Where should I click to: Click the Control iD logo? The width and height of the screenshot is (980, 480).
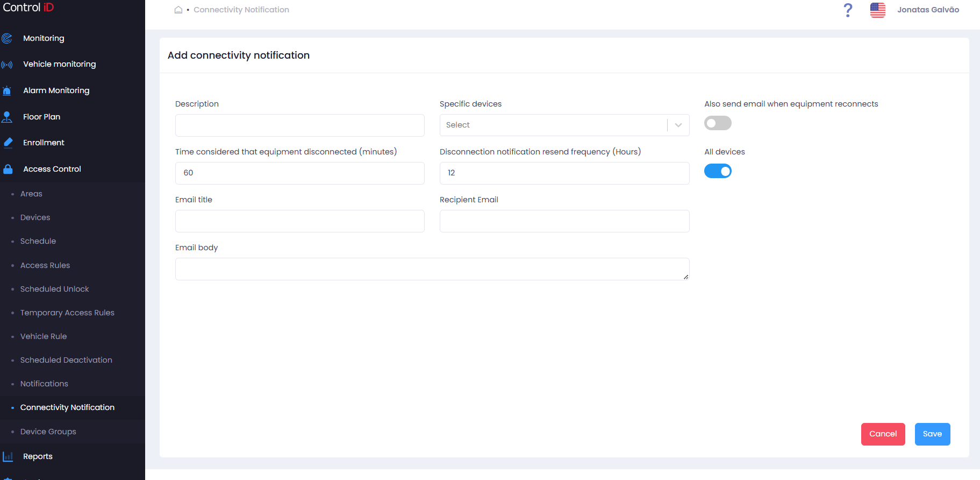[x=28, y=8]
